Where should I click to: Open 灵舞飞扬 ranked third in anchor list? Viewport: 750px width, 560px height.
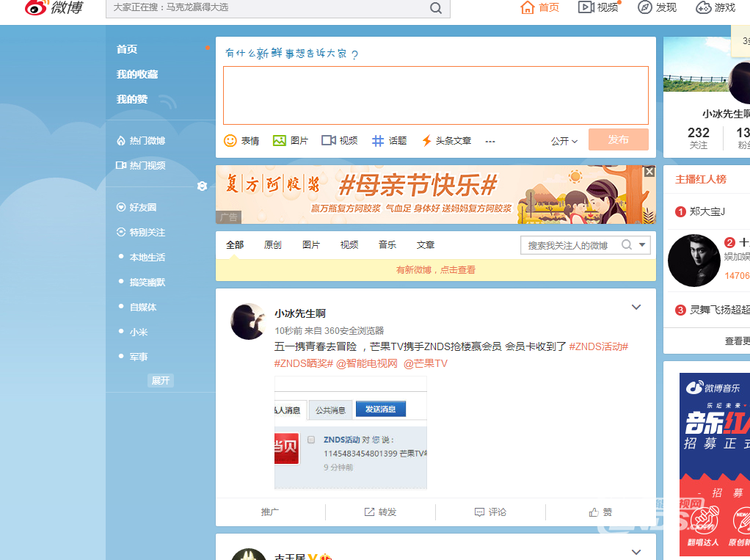pyautogui.click(x=719, y=310)
